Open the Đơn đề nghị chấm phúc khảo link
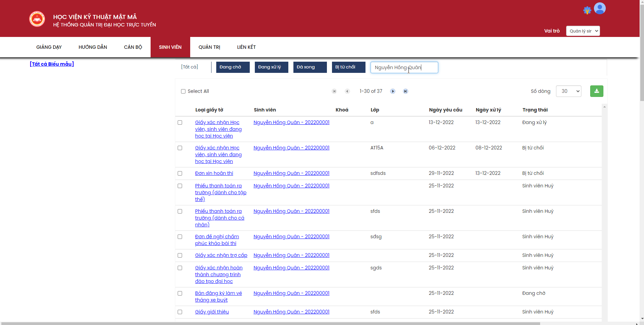The height and width of the screenshot is (325, 644). 217,240
